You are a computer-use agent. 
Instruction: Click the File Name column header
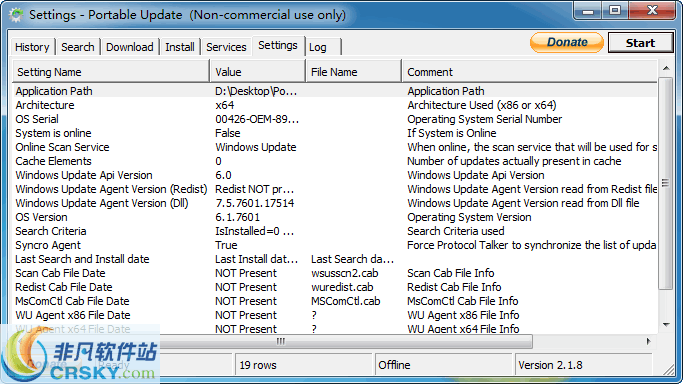[x=354, y=72]
